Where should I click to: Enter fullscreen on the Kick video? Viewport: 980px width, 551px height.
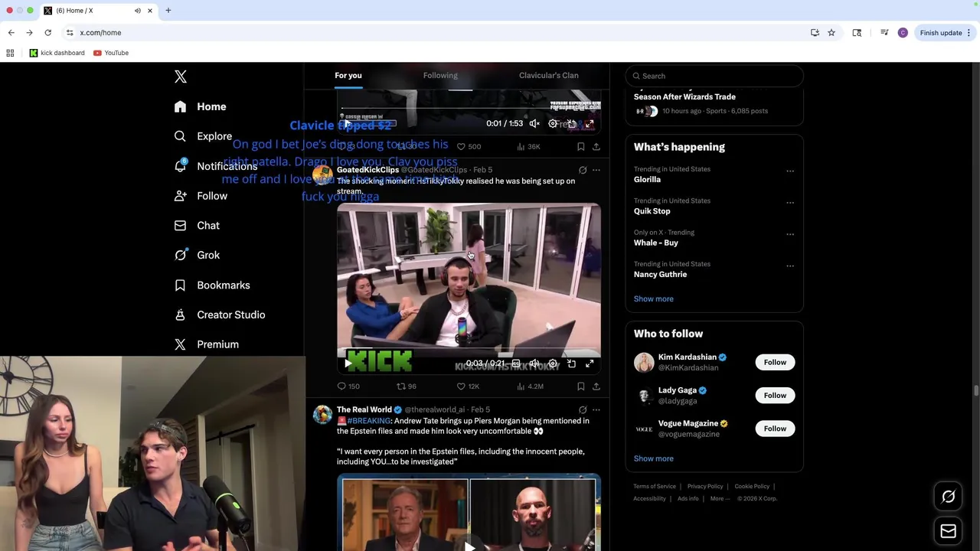point(590,364)
